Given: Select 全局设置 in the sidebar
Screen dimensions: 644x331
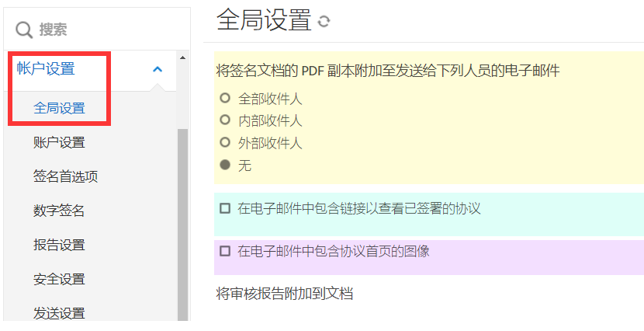Looking at the screenshot, I should click(x=59, y=108).
